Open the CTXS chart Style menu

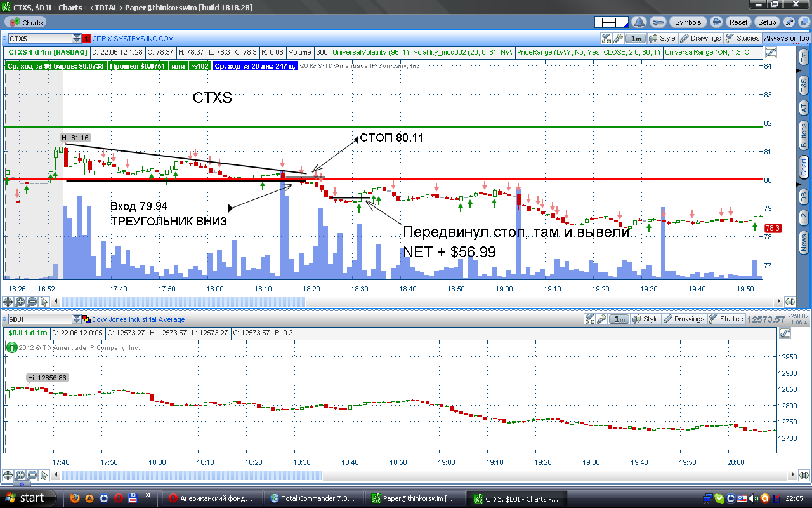[662, 39]
